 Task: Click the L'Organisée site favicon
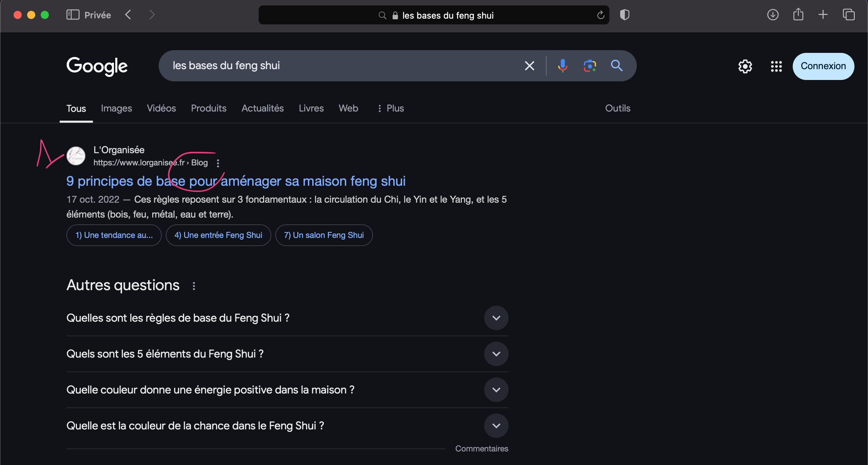[x=76, y=156]
